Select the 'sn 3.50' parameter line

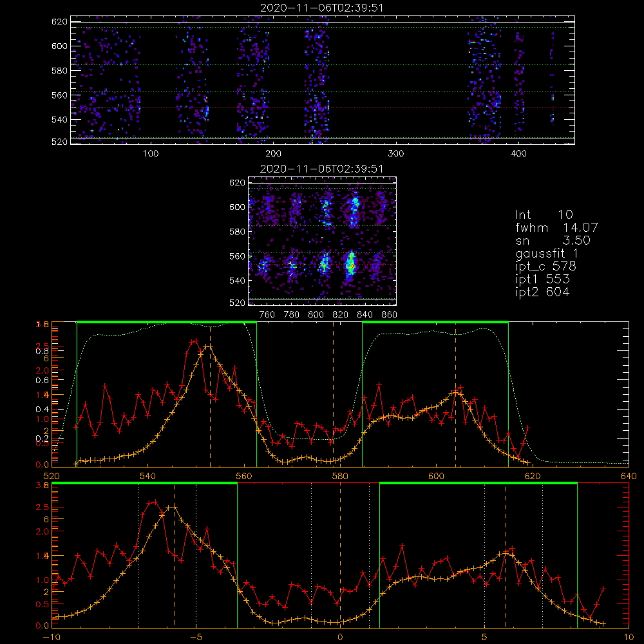click(x=553, y=240)
